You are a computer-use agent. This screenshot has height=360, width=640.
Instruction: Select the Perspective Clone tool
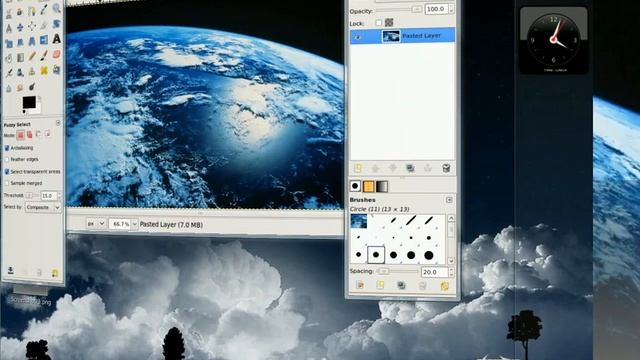56,69
